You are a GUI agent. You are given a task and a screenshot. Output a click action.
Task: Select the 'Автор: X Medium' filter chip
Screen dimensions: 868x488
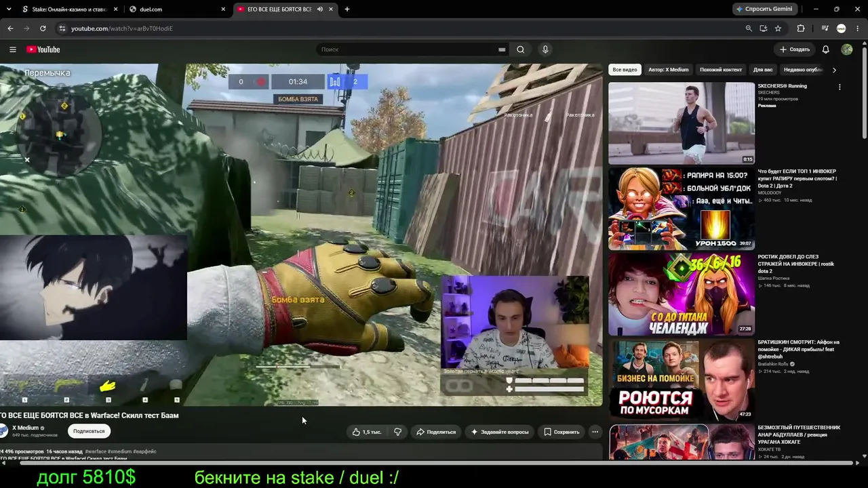point(668,70)
